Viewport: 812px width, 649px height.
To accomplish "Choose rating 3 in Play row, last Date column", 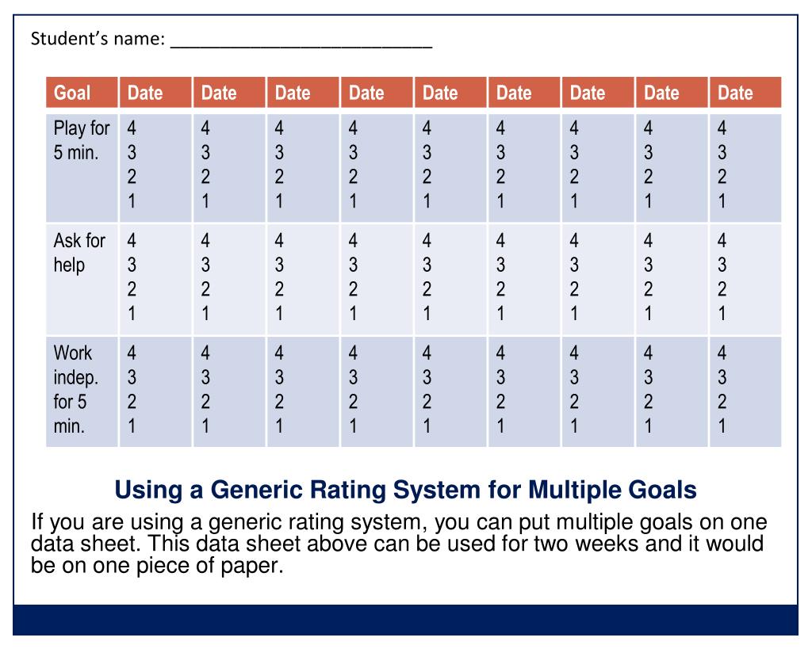I will coord(722,152).
